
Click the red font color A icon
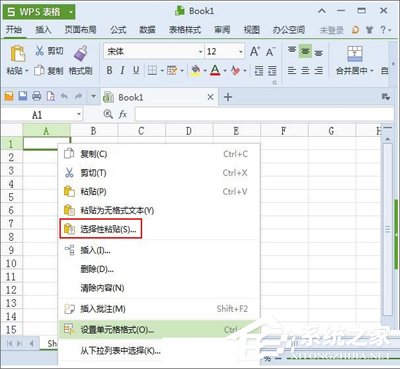[x=215, y=70]
